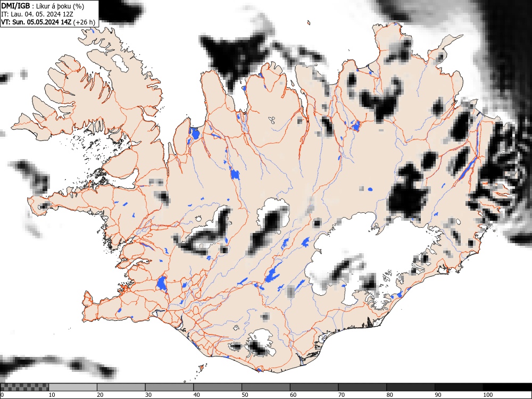Click the 'DMI/IGB : Líkur á þoku (%)' title
Screen dimensions: 532x399
(43, 6)
